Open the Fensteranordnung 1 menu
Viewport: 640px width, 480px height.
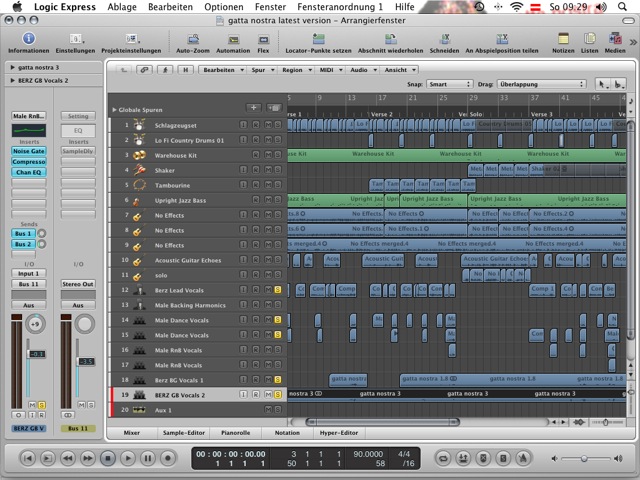pos(340,7)
